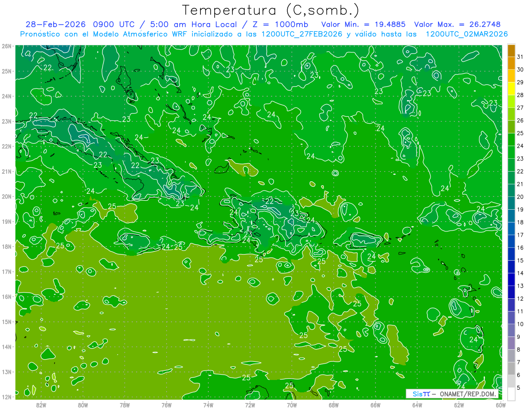Click the "12N" latitude axis label

[6, 397]
